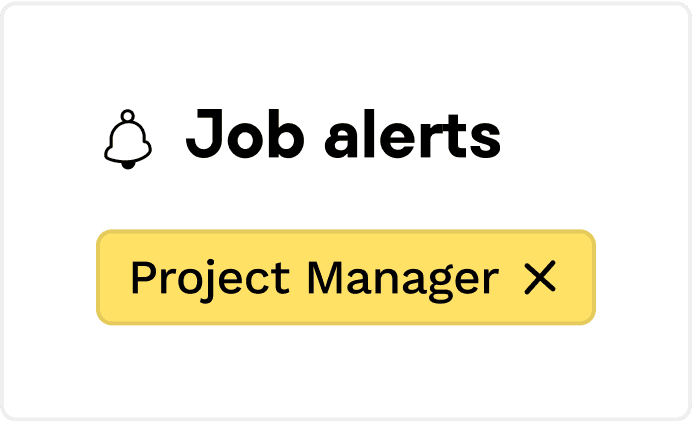Click the Project Manager label text
692x421 pixels.
pyautogui.click(x=314, y=278)
